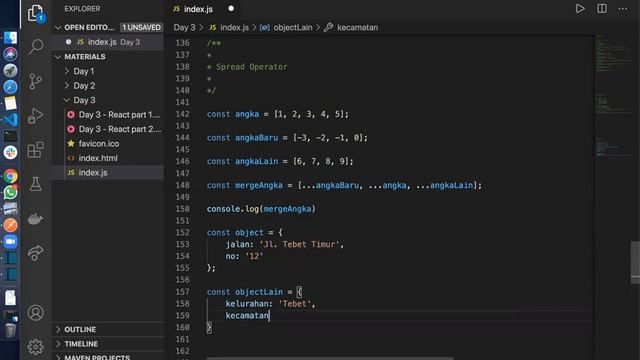640x360 pixels.
Task: Click console.log(mergeAngka) on line 150
Action: click(x=261, y=209)
